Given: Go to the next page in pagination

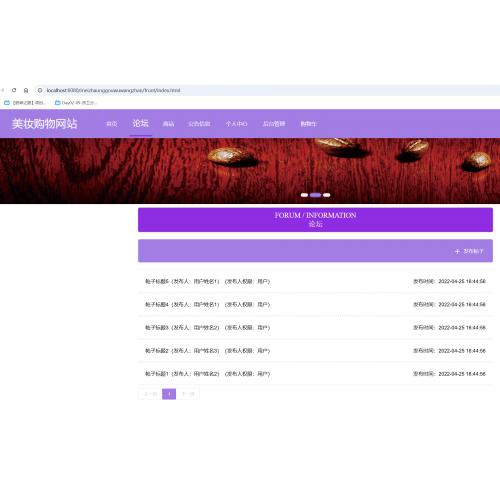Looking at the screenshot, I should click(x=188, y=394).
